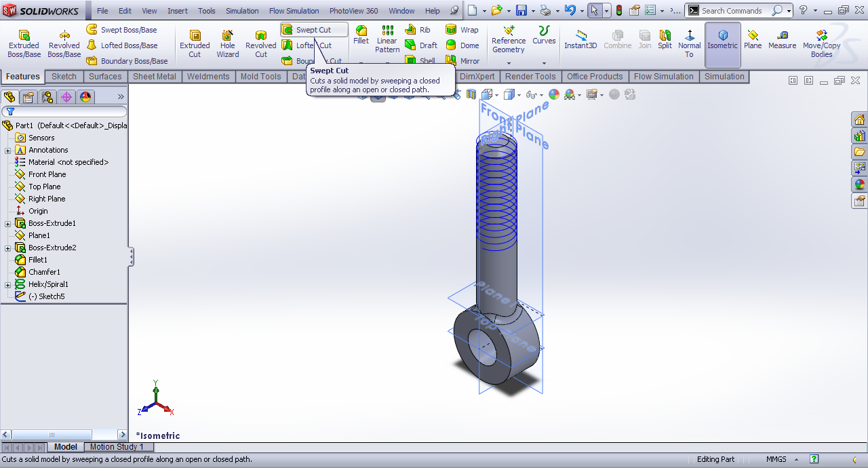The height and width of the screenshot is (468, 868).
Task: Open the Custom Properties task pane icon
Action: point(860,201)
